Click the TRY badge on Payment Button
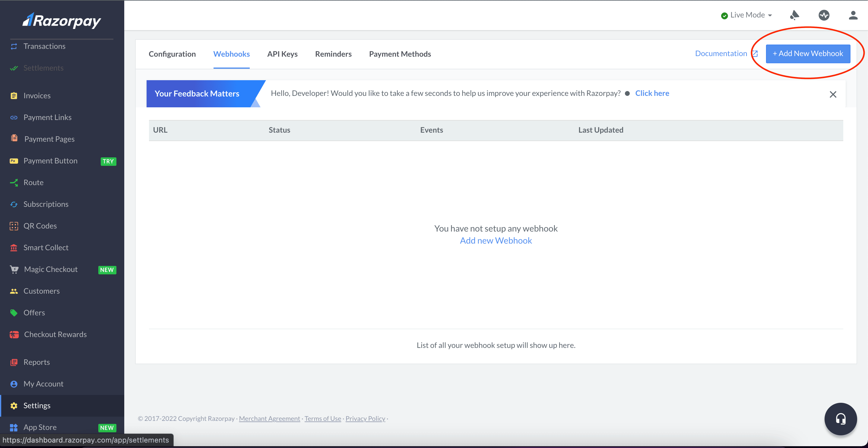The image size is (868, 448). coord(108,161)
